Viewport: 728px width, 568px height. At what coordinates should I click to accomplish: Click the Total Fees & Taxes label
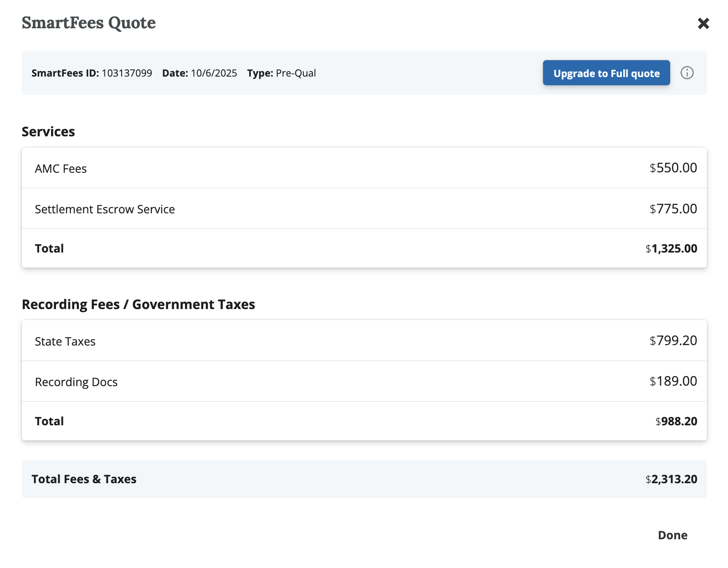(x=84, y=479)
